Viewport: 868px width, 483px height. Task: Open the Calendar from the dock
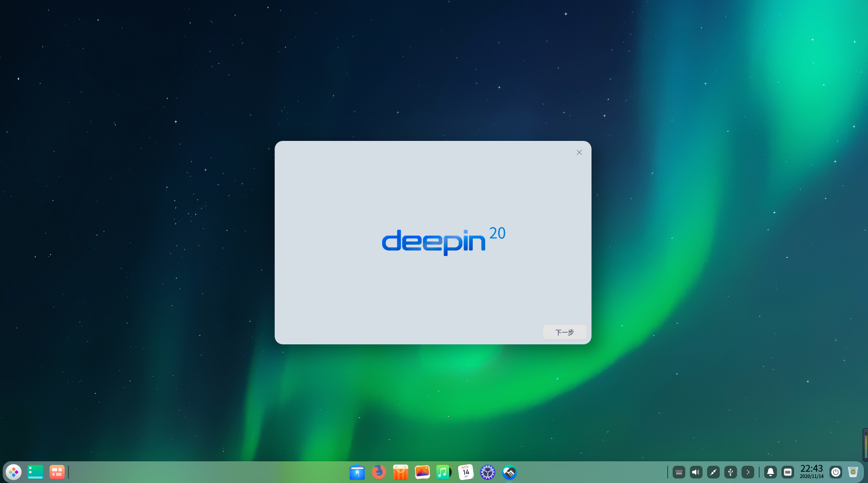(x=466, y=472)
